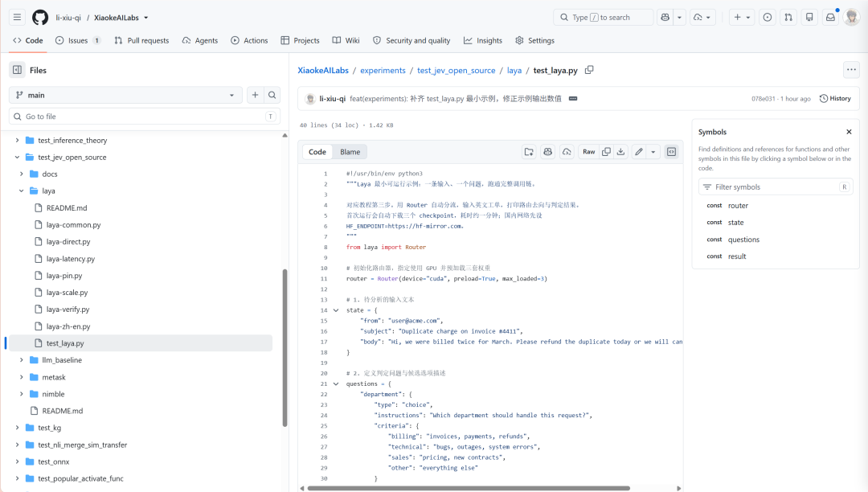The image size is (868, 492).
Task: Copy the test_laya.py file path
Action: coord(589,70)
